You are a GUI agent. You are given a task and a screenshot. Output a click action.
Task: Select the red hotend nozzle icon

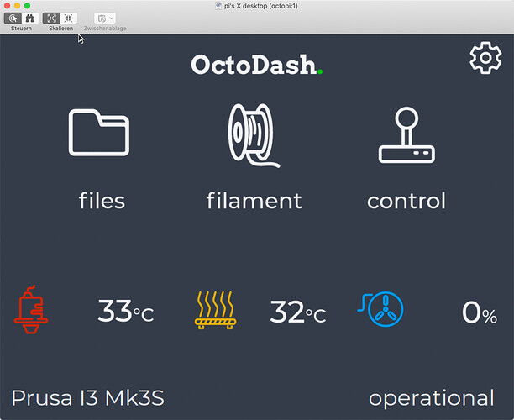(31, 310)
